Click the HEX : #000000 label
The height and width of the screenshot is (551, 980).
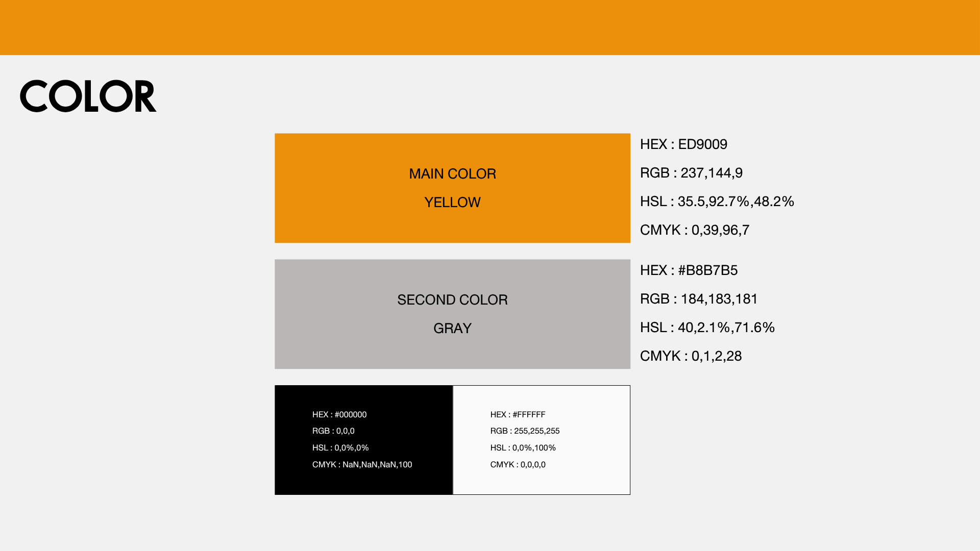tap(339, 415)
